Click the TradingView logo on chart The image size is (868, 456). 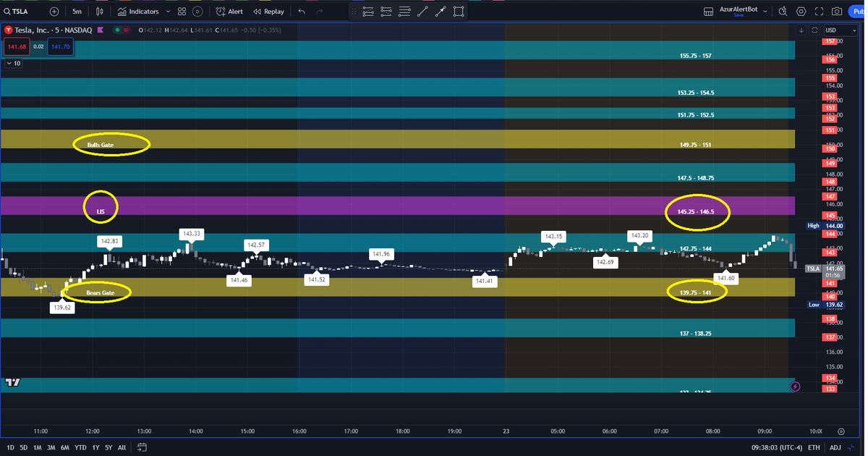[x=12, y=382]
